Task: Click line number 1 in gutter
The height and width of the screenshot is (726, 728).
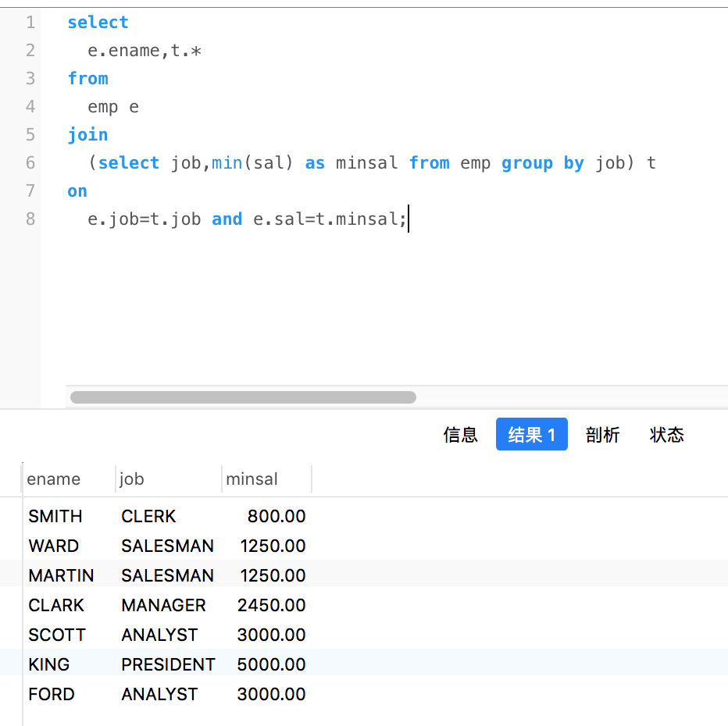Action: [x=30, y=23]
